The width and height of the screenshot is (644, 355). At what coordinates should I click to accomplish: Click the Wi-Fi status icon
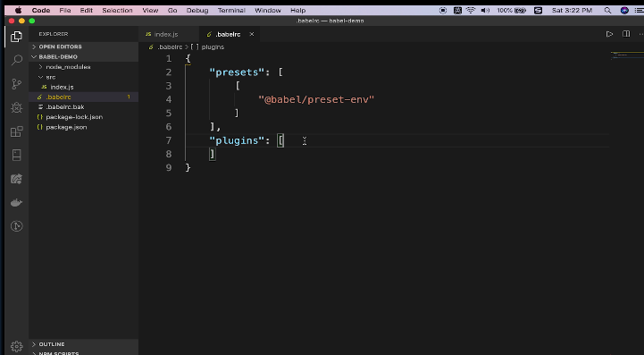tap(471, 11)
